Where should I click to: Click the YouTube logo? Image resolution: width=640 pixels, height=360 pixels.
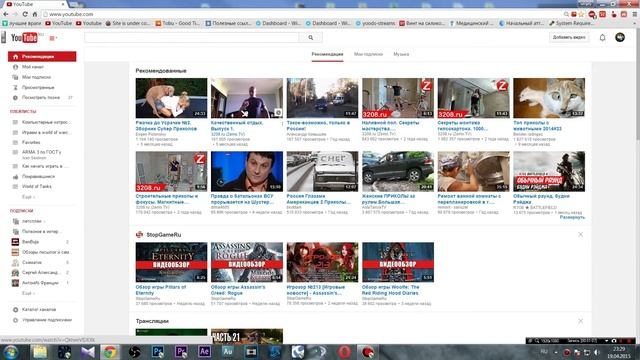tap(24, 38)
